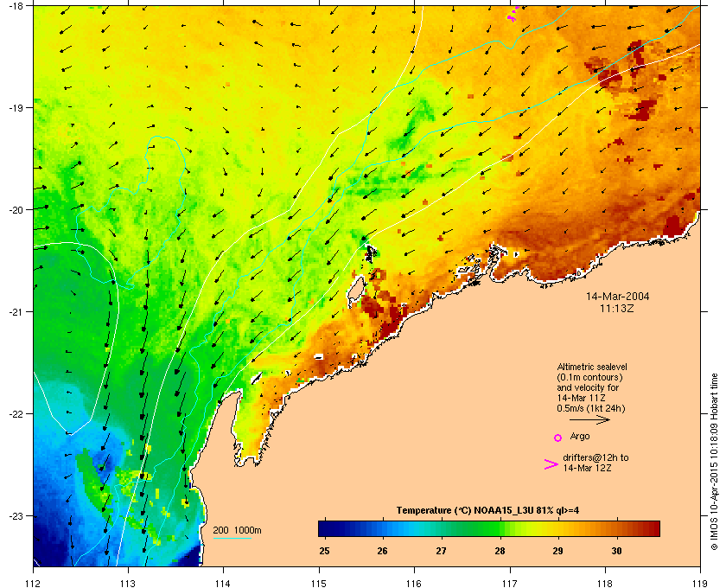Click the 118 longitude axis label
The height and width of the screenshot is (588, 726).
pos(605,583)
